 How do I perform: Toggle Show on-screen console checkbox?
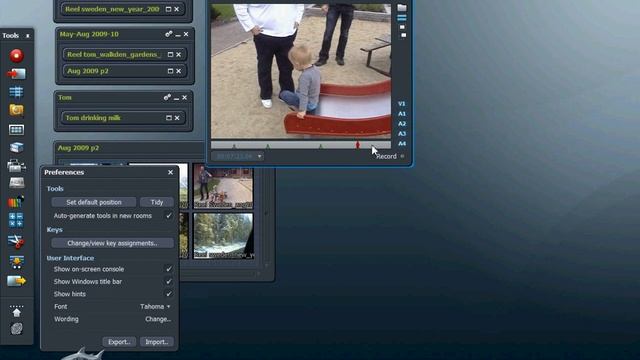pos(169,269)
